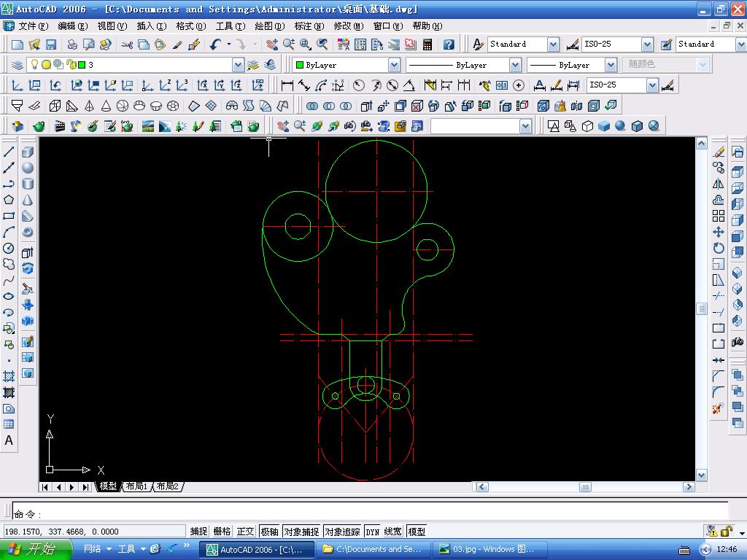Switch to the 布局1 tab
Screen dimensions: 747x560
136,486
